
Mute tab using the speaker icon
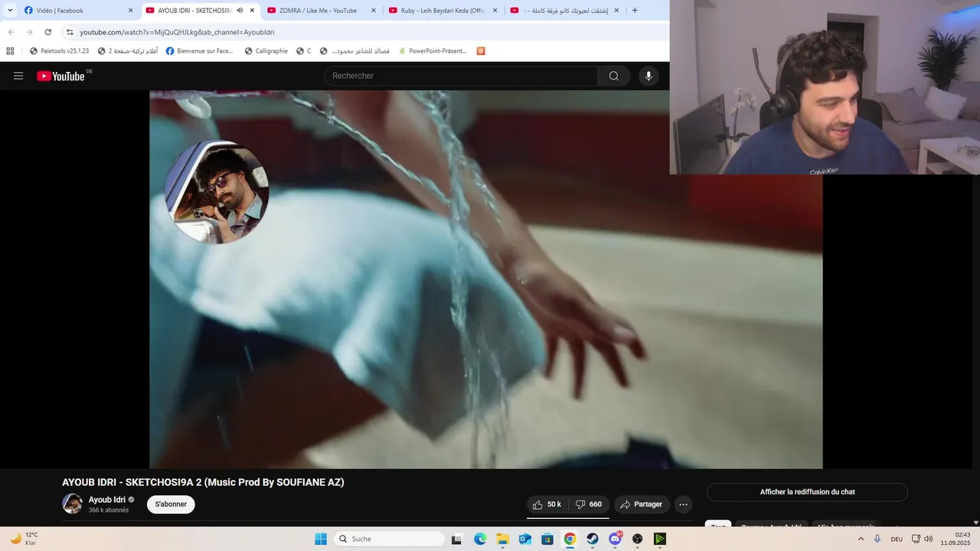click(x=240, y=11)
